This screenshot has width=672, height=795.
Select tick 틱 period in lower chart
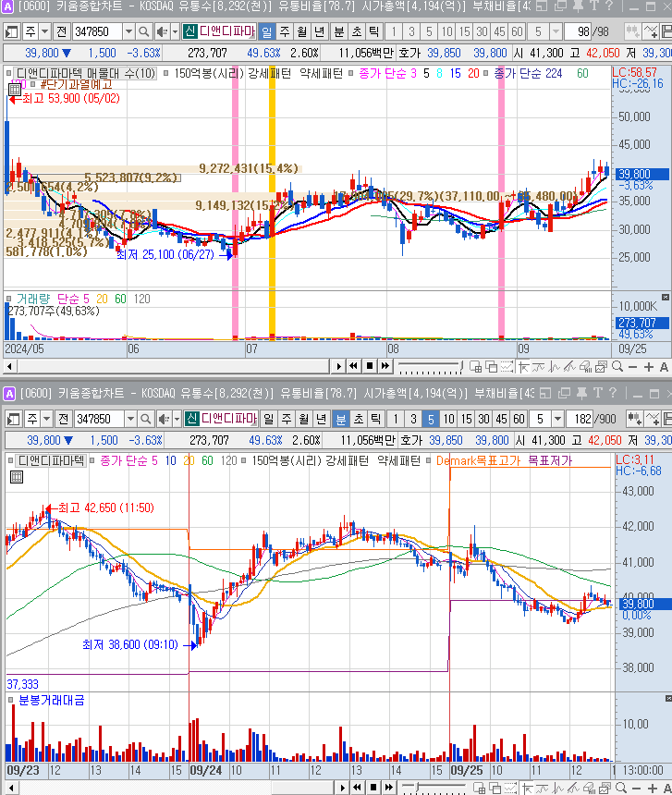coord(375,420)
